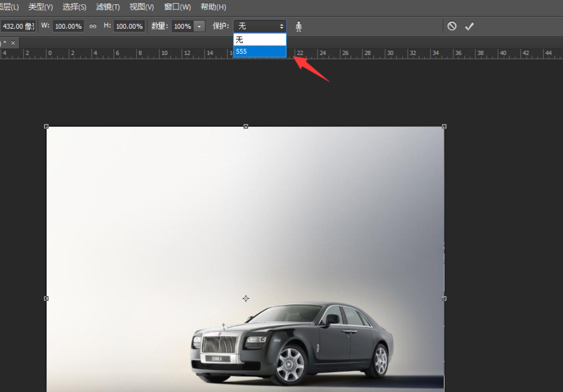Screen dimensions: 563x392
Task: Click the top-middle transform handle
Action: (246, 126)
